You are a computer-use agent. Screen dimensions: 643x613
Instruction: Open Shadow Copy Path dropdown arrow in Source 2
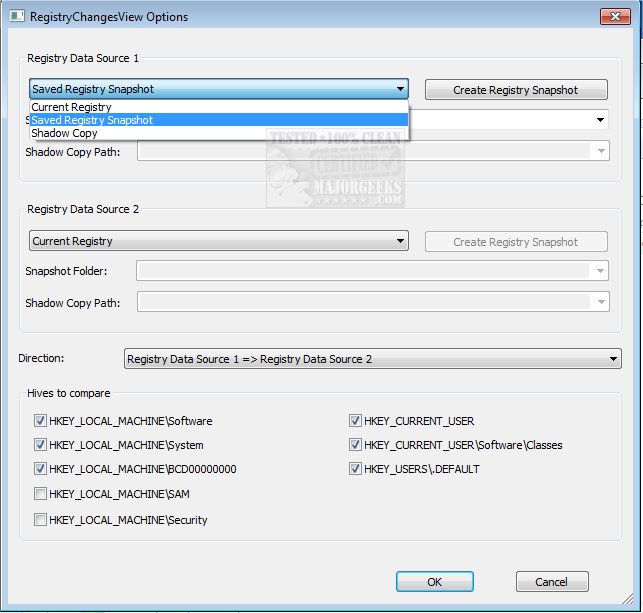click(601, 302)
